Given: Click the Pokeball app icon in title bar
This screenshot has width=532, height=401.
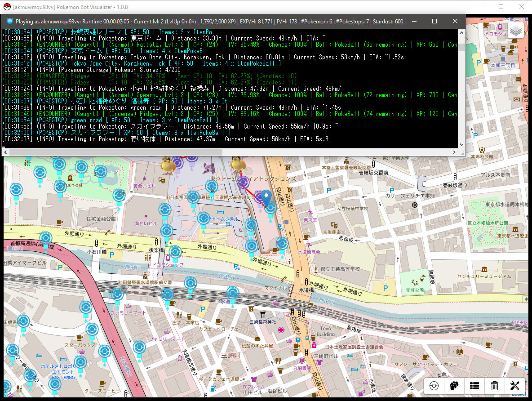Looking at the screenshot, I should [x=7, y=7].
